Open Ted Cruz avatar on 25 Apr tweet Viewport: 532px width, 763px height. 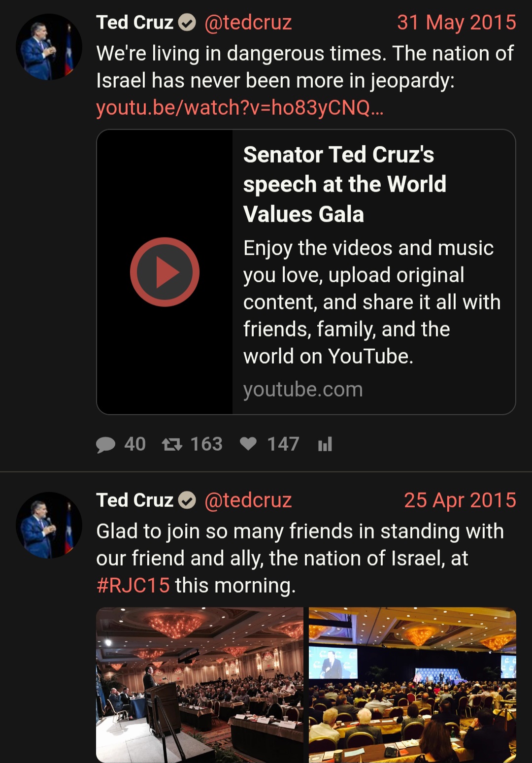49,525
